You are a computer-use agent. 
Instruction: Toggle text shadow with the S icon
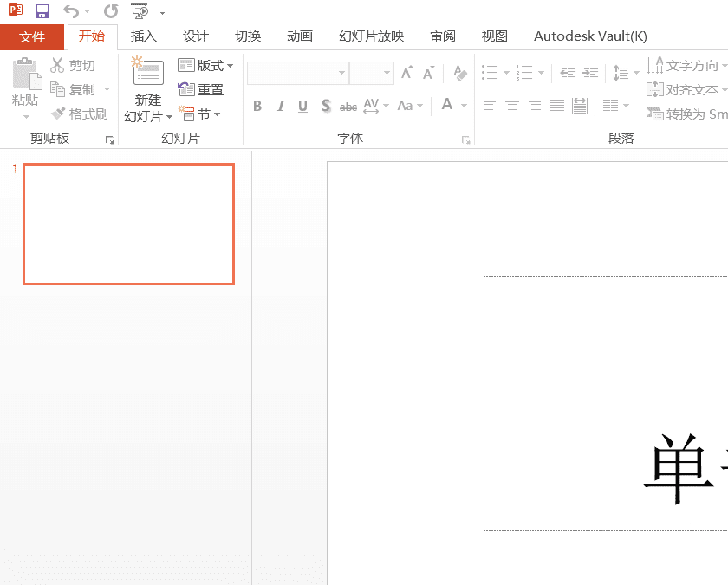[x=326, y=106]
